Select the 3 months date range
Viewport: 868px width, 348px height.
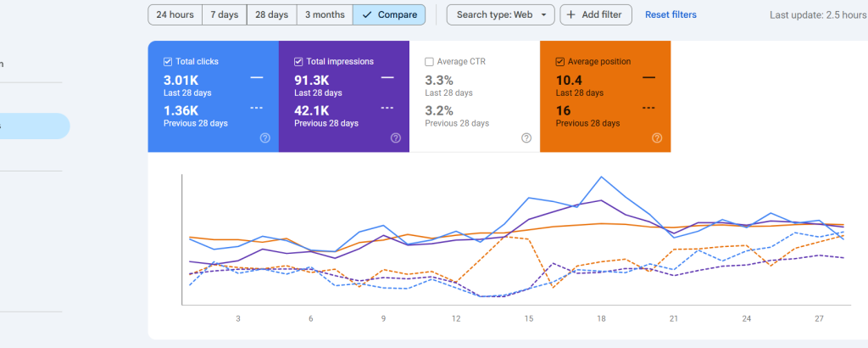[325, 14]
